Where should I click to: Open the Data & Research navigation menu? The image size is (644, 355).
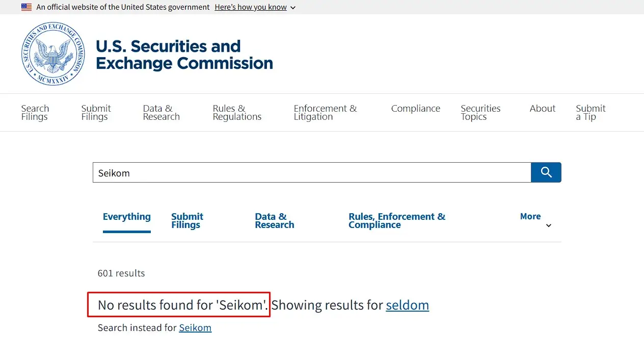(x=161, y=112)
